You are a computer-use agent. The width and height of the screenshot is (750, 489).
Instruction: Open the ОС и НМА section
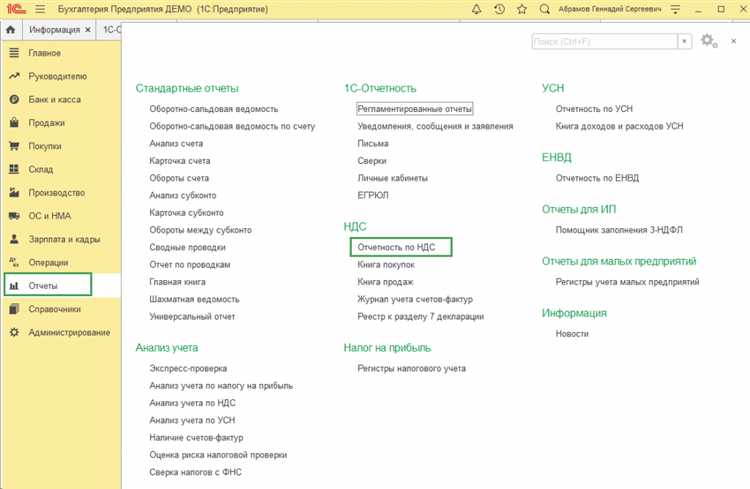(50, 216)
